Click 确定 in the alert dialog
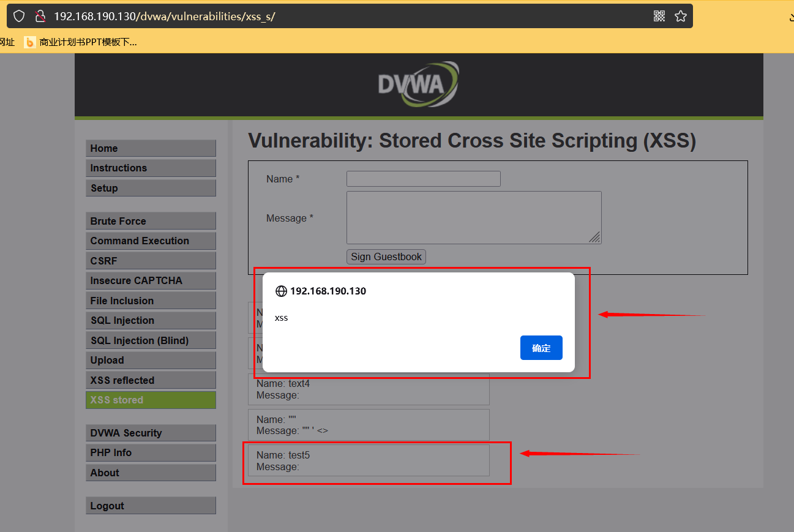Screen dimensions: 794x532 tap(541, 348)
